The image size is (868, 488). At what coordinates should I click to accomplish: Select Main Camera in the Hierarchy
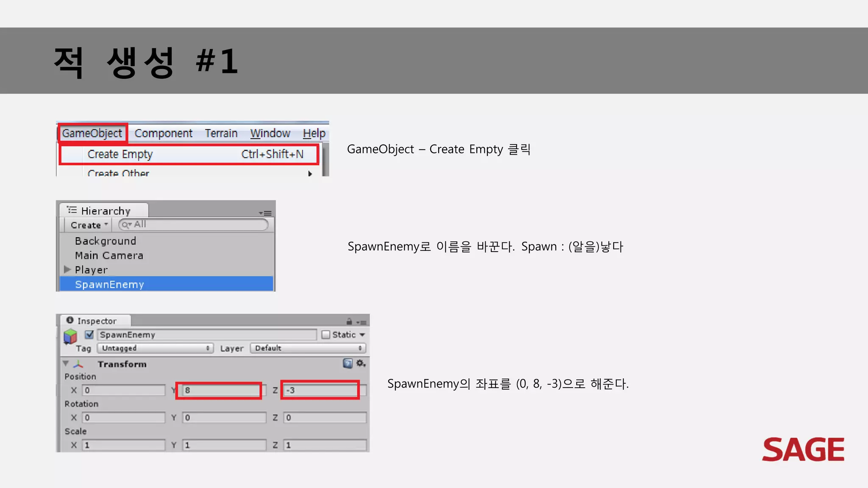tap(109, 255)
